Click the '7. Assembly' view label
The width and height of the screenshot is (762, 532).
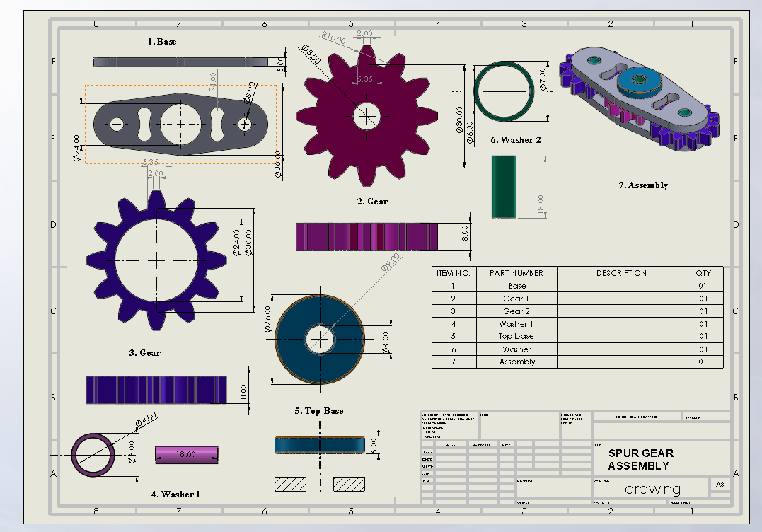click(643, 185)
